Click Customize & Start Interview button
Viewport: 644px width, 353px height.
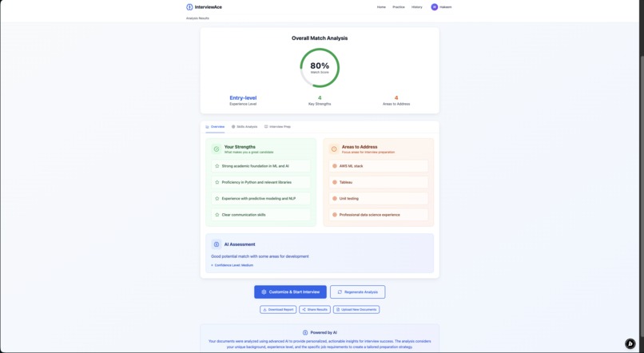pyautogui.click(x=290, y=292)
